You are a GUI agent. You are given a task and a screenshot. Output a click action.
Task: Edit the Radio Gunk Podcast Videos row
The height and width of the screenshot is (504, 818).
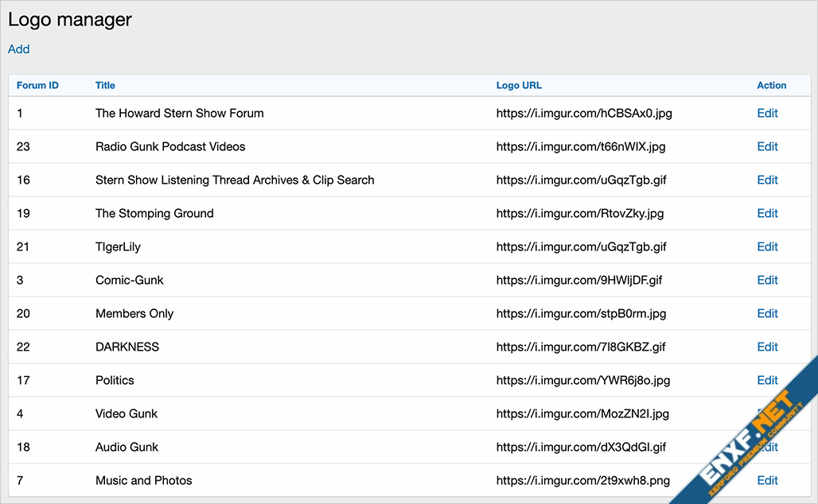point(767,146)
